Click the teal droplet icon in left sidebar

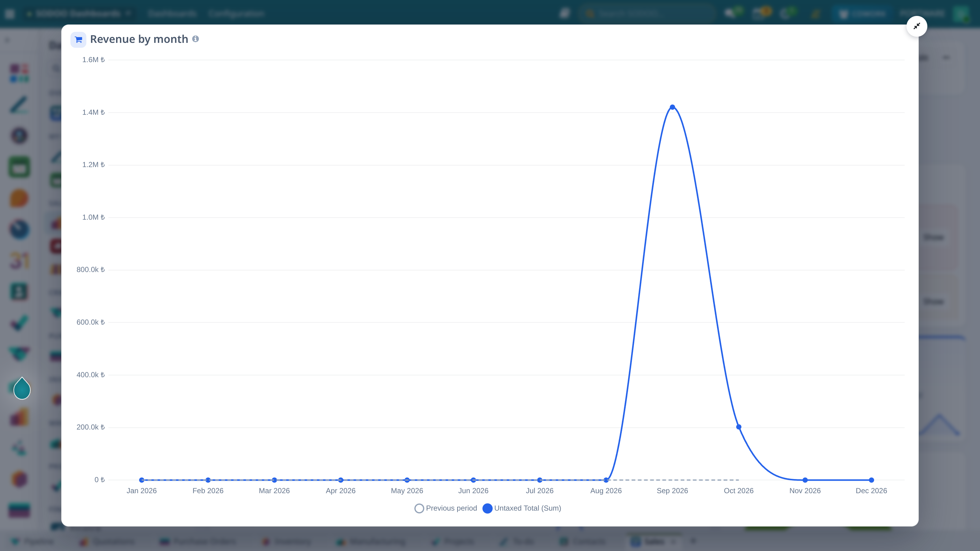22,388
